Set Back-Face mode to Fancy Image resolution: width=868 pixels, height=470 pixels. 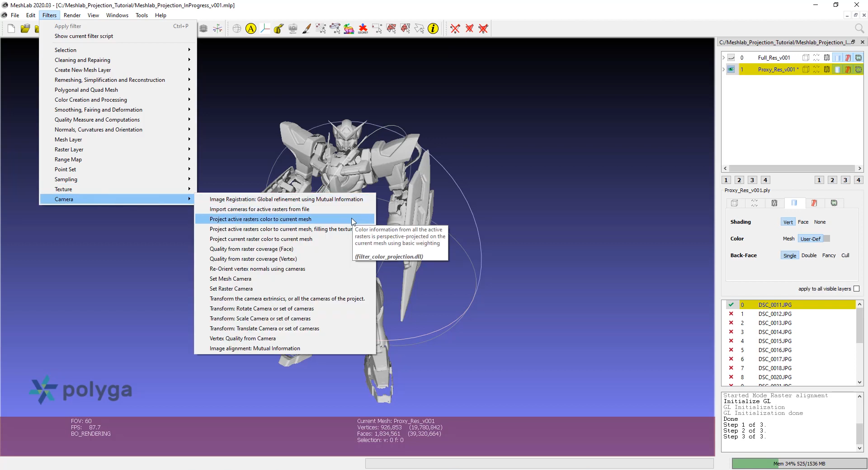point(829,255)
